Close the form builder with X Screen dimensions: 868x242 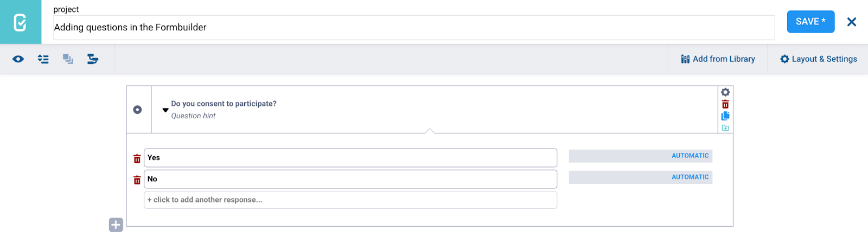(852, 22)
